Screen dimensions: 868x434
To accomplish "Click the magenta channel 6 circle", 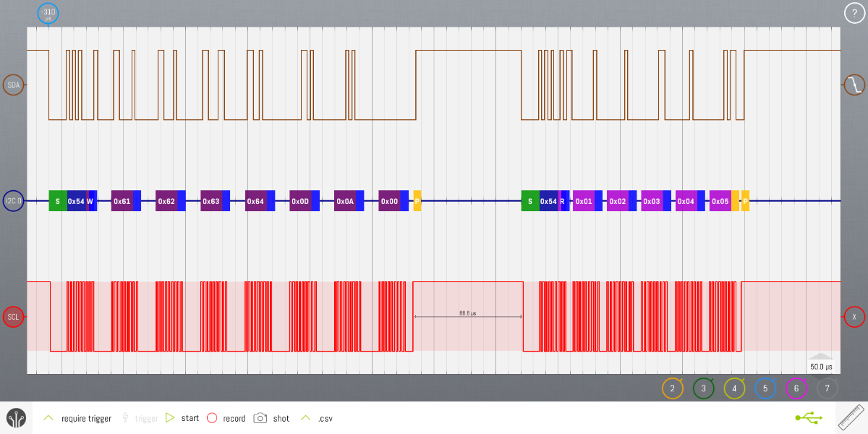I will [x=796, y=388].
